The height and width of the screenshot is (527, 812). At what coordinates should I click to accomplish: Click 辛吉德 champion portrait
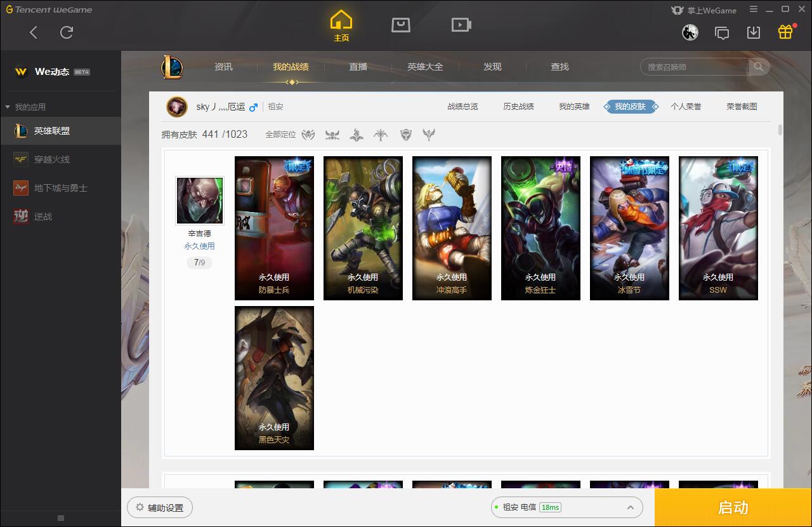point(200,201)
